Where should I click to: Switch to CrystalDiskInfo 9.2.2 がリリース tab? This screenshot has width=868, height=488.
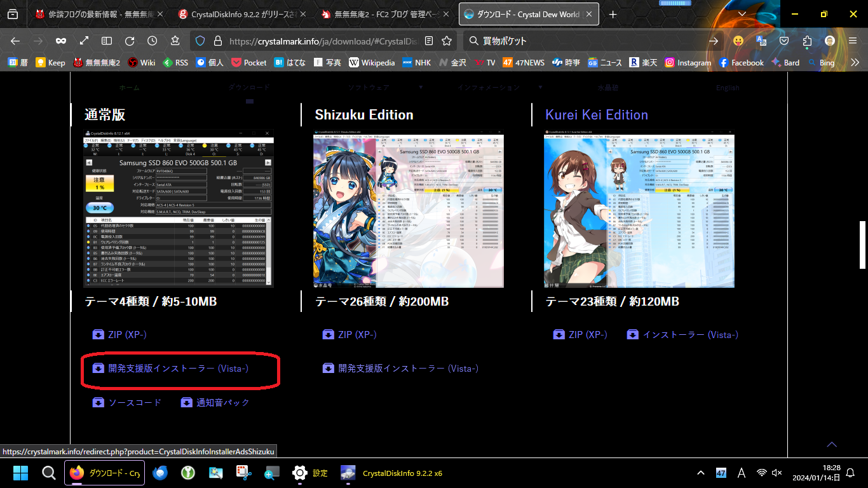241,14
